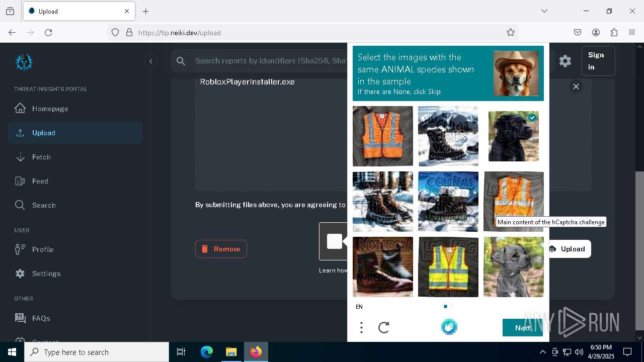Click the Next button in captcha

(x=523, y=328)
